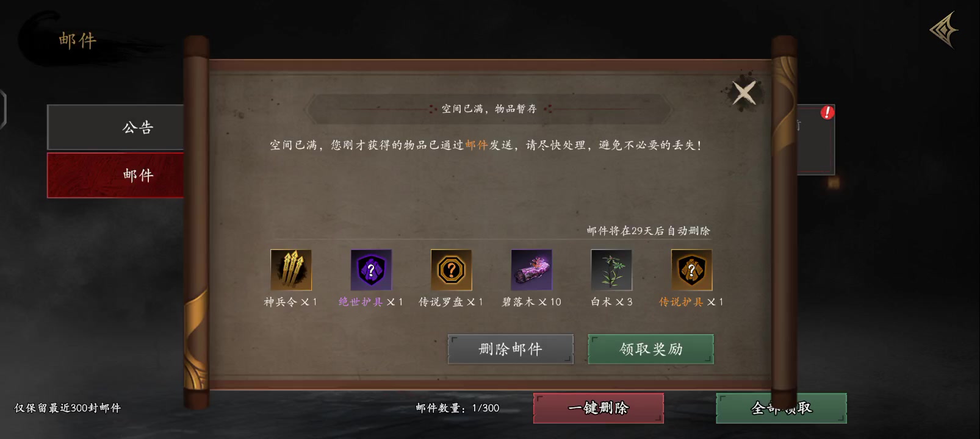The image size is (980, 439).
Task: Claim rewards with 领取奖励 button
Action: (x=650, y=349)
